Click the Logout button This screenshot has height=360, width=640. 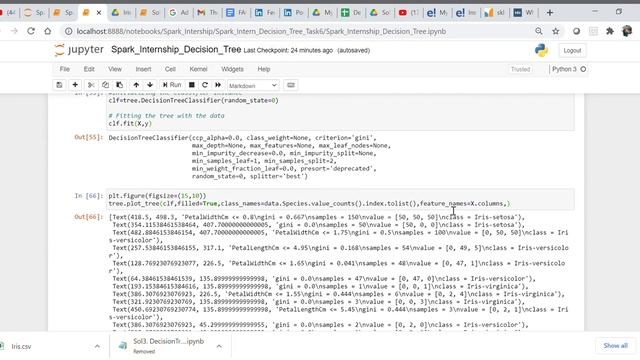coord(572,51)
